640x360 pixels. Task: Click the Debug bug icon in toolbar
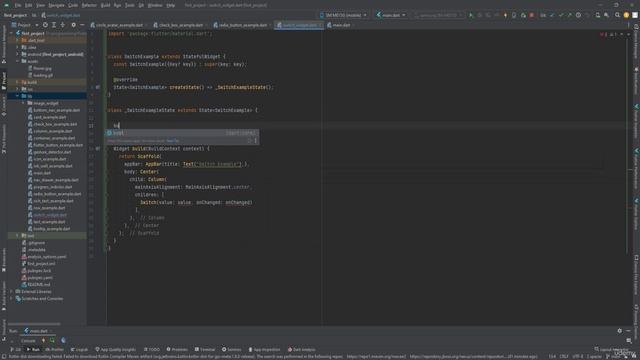tap(480, 15)
